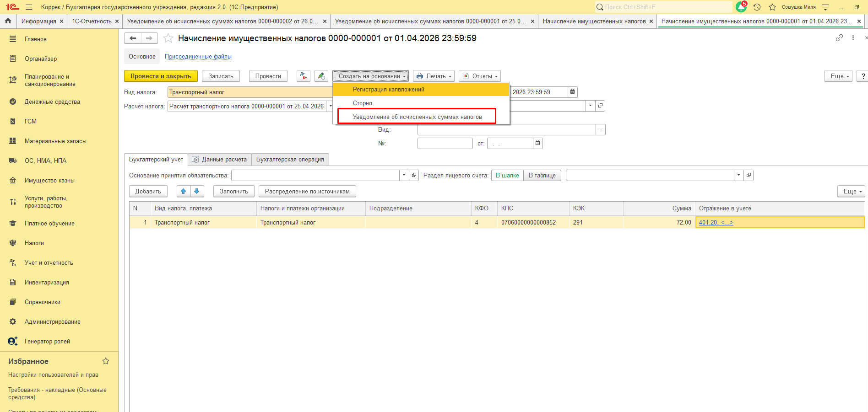Click Распределение по источникам button
The height and width of the screenshot is (412, 868).
[307, 191]
